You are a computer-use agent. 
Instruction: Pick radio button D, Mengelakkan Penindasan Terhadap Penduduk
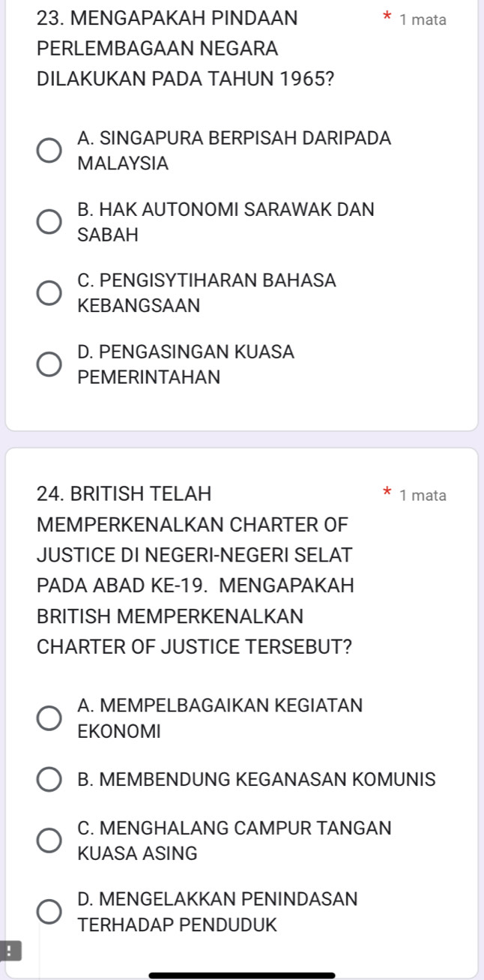pyautogui.click(x=50, y=912)
